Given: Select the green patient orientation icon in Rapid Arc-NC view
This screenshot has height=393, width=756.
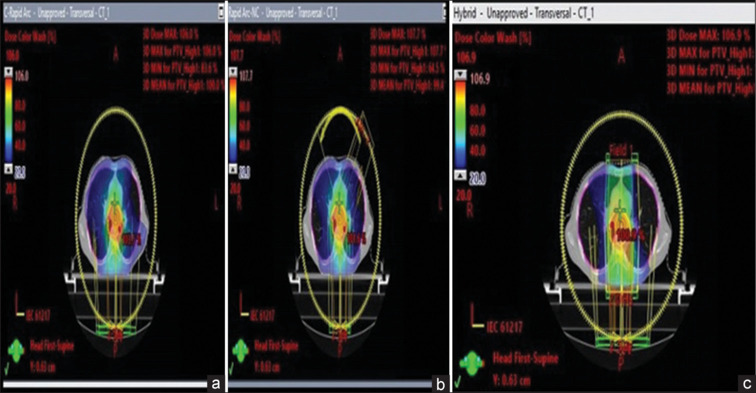Looking at the screenshot, I should pos(241,351).
